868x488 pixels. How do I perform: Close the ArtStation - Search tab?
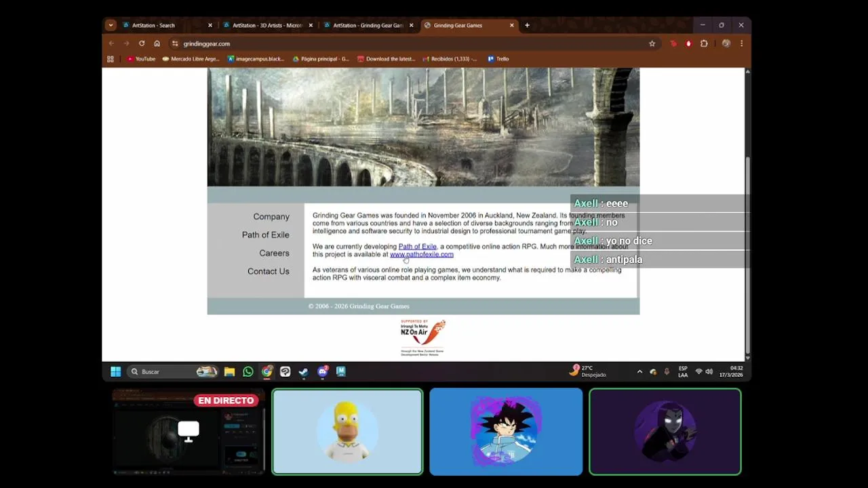coord(210,25)
